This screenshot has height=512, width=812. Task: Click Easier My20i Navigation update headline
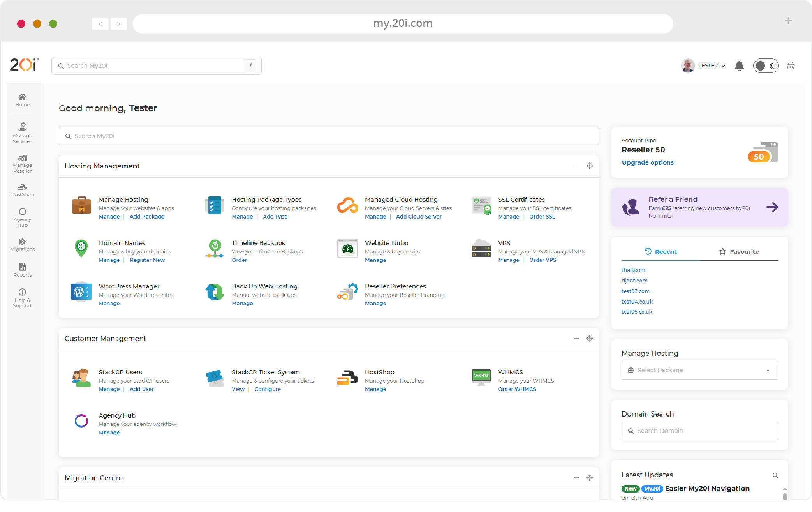707,489
